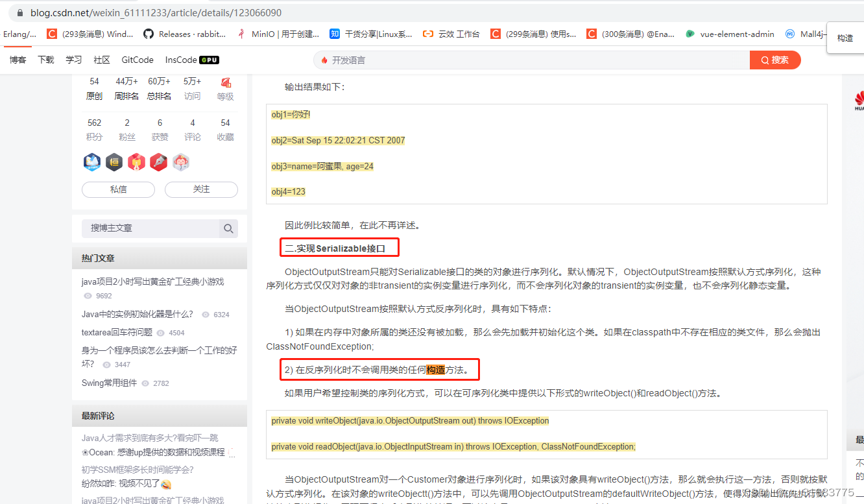Click the monkey mascot badge icon
This screenshot has height=504, width=864.
180,162
